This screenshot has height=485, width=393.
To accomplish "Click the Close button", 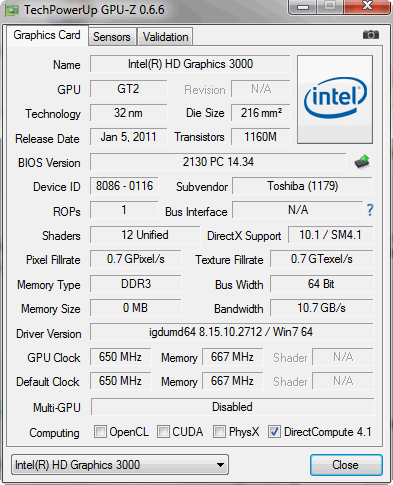I will click(x=346, y=465).
